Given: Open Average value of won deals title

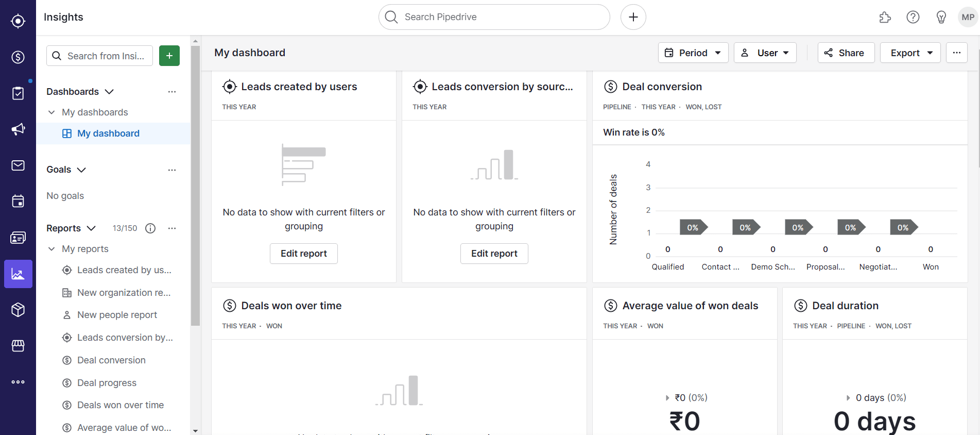Looking at the screenshot, I should pos(690,306).
